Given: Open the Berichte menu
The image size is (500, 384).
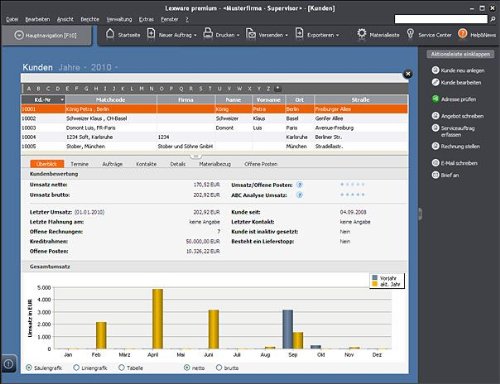Looking at the screenshot, I should pos(90,19).
